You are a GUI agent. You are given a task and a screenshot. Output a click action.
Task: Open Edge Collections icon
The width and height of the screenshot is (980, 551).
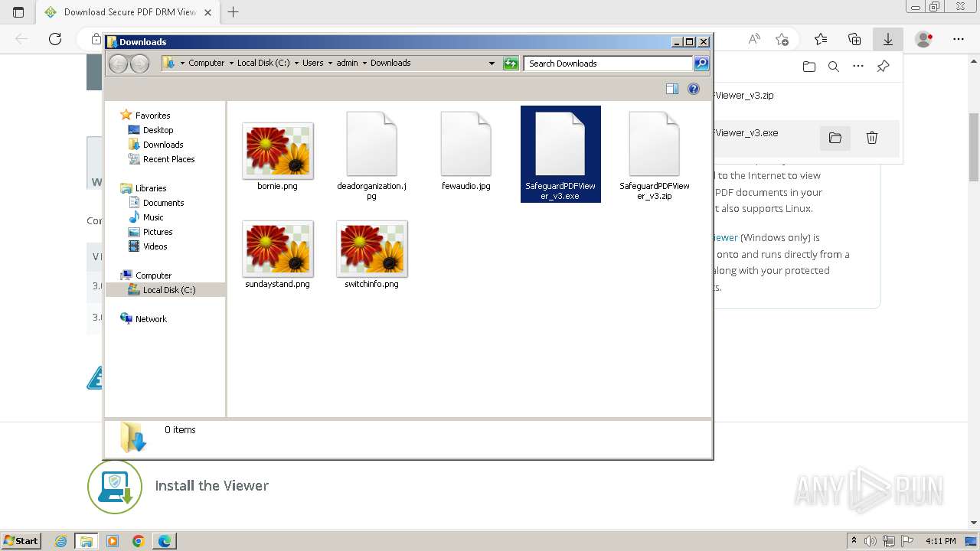pos(854,39)
